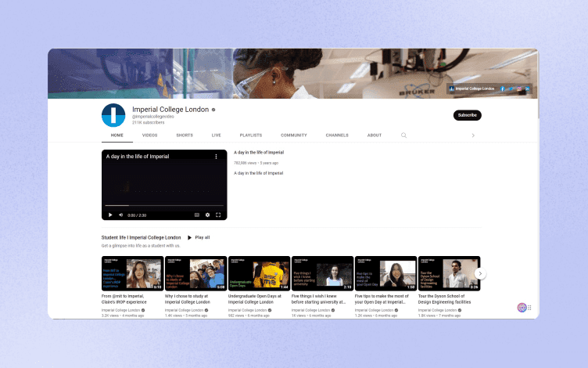Switch to the SHORTS tab
588x368 pixels.
pyautogui.click(x=185, y=135)
